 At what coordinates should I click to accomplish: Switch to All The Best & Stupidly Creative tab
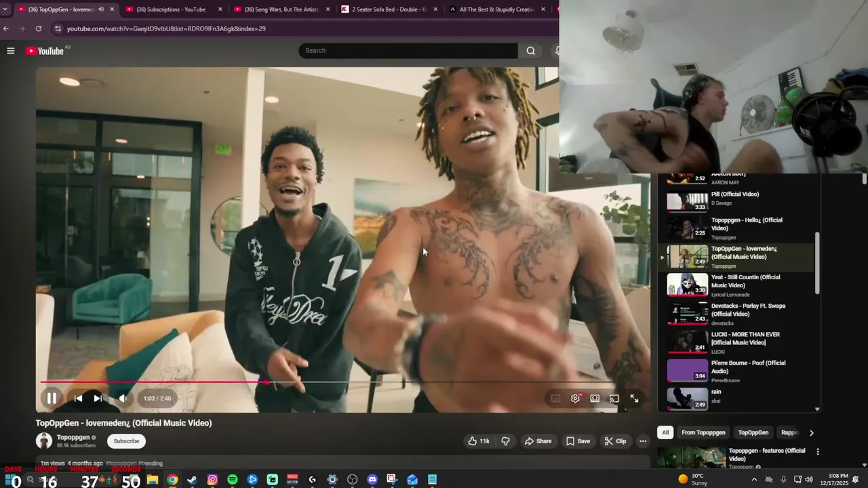(x=497, y=9)
